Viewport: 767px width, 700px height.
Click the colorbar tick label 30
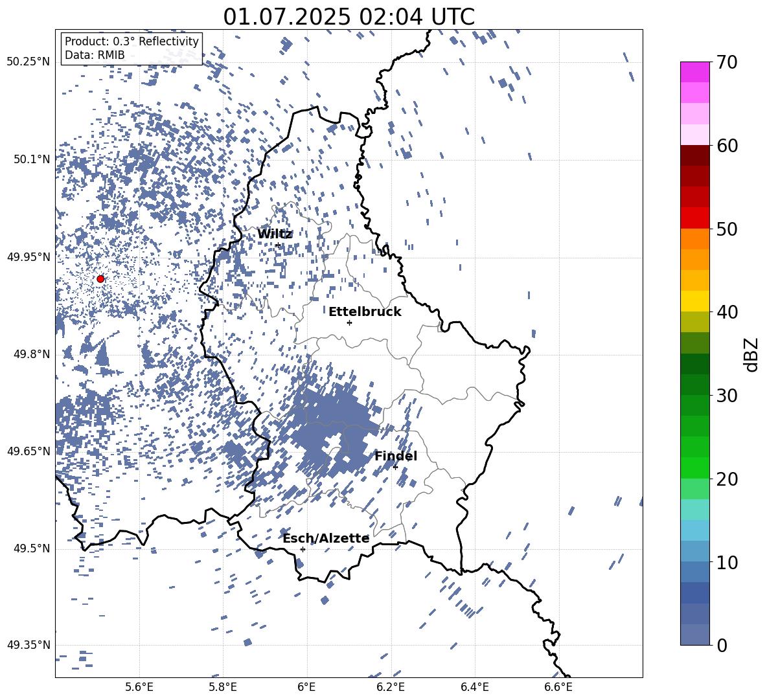(727, 396)
